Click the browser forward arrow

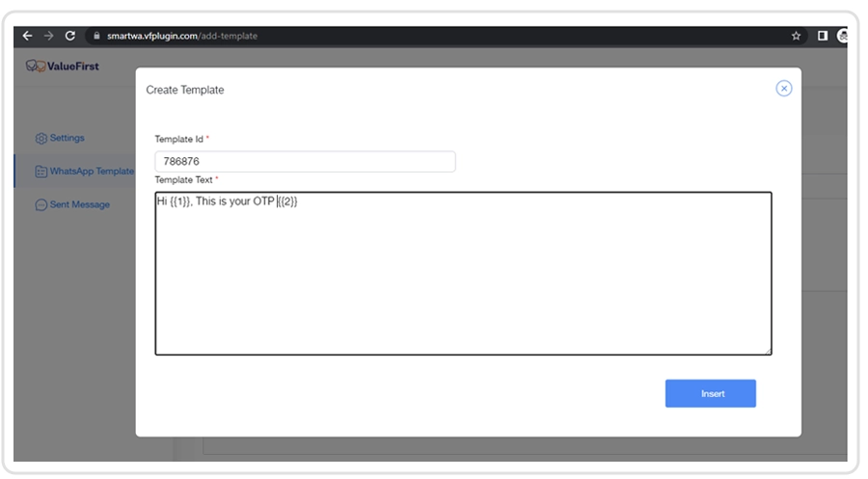(x=48, y=36)
